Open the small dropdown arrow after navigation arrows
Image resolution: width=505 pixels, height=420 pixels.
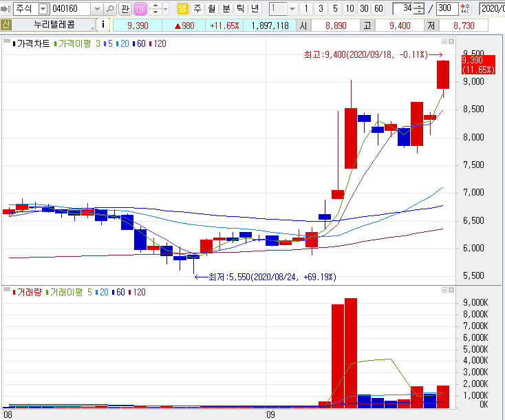click(166, 9)
